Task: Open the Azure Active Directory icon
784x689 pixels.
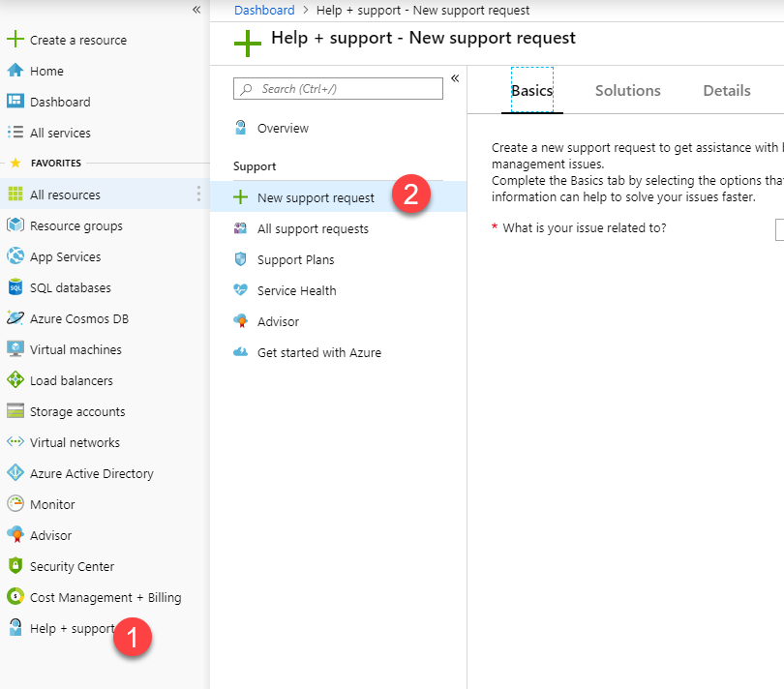Action: pos(15,473)
